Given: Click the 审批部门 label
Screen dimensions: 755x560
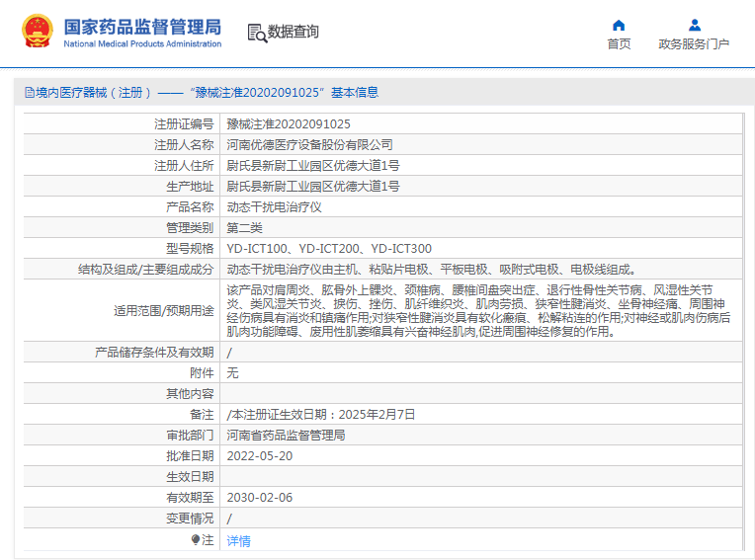Looking at the screenshot, I should coord(190,435).
